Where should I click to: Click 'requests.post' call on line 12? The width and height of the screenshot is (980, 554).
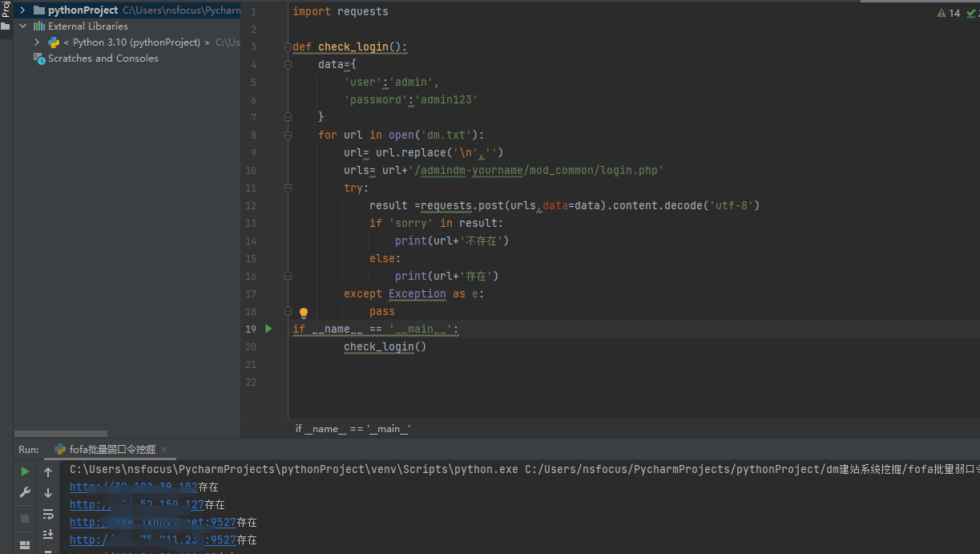(x=462, y=206)
